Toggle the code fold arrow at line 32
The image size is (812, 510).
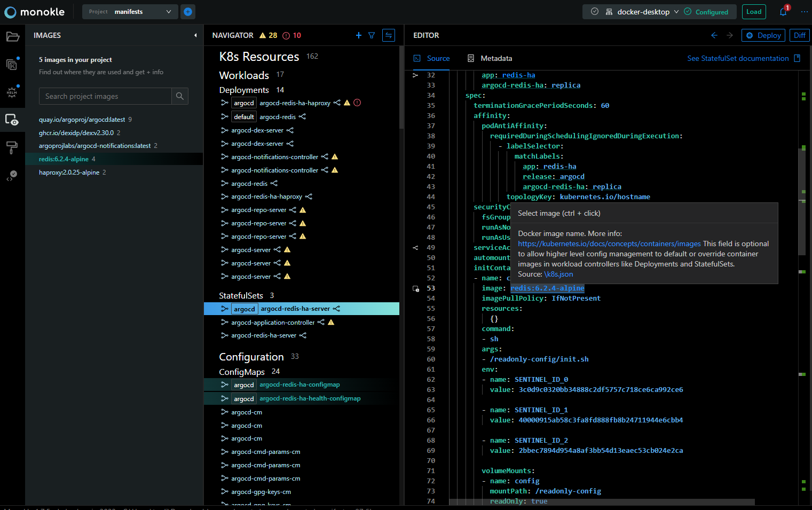[415, 75]
